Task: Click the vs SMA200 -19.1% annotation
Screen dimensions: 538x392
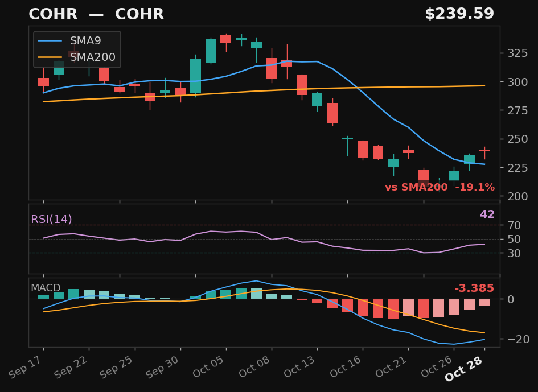Action: (440, 187)
